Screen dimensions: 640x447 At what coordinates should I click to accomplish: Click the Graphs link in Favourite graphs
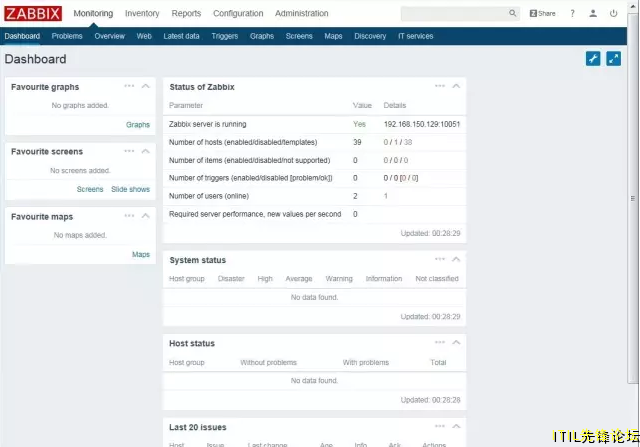point(138,125)
